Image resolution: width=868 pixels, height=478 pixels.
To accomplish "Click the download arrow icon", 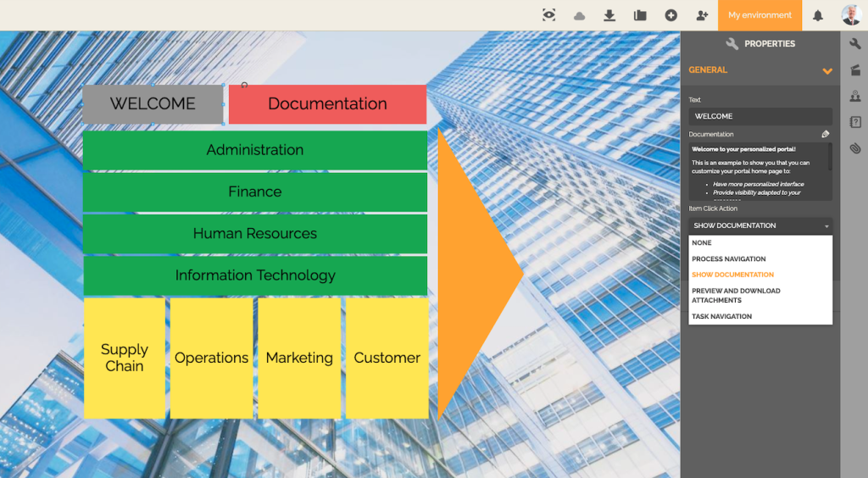I will coord(609,15).
